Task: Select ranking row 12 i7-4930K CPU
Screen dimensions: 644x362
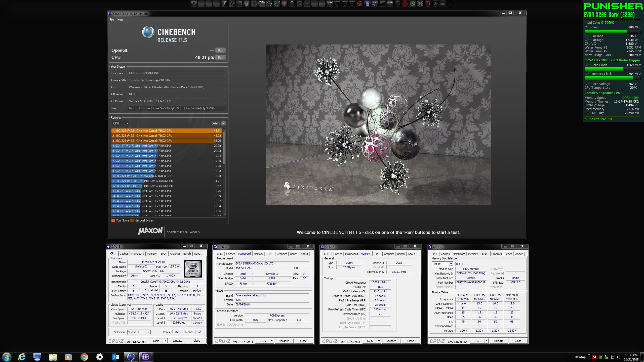Action: [167, 186]
